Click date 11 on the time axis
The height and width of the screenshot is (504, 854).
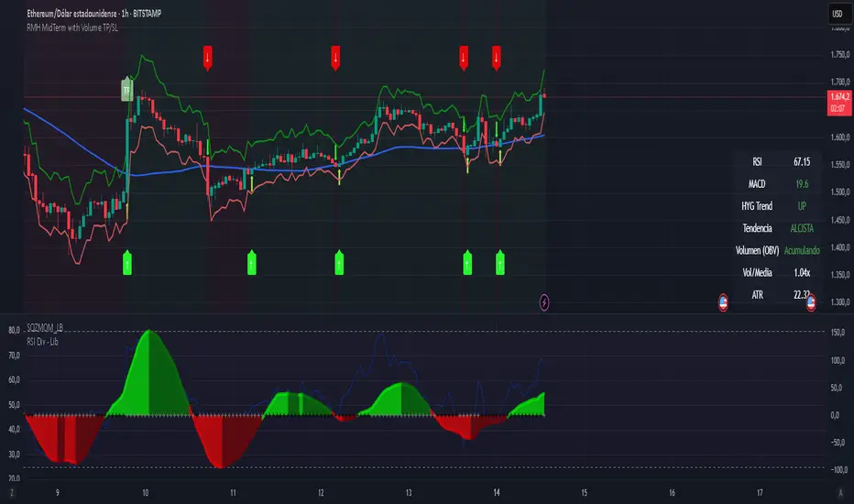(233, 493)
